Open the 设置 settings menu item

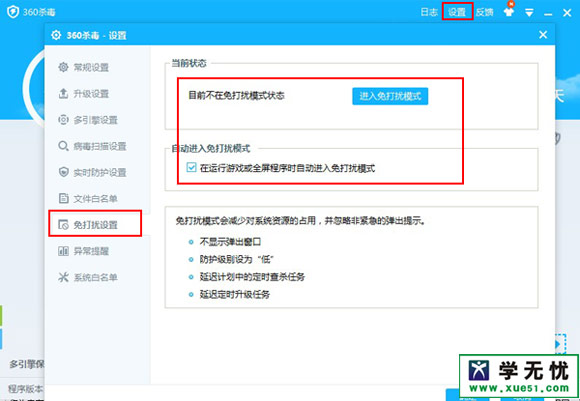pos(457,12)
